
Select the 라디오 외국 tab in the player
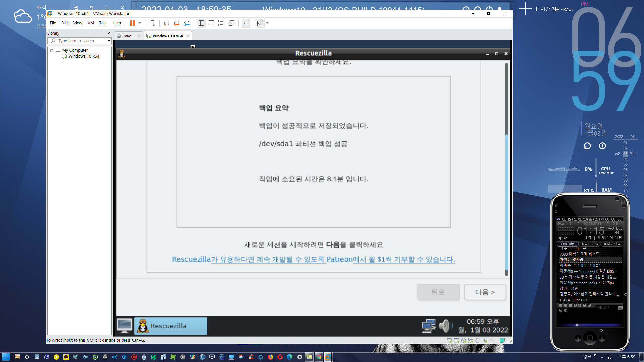click(612, 244)
